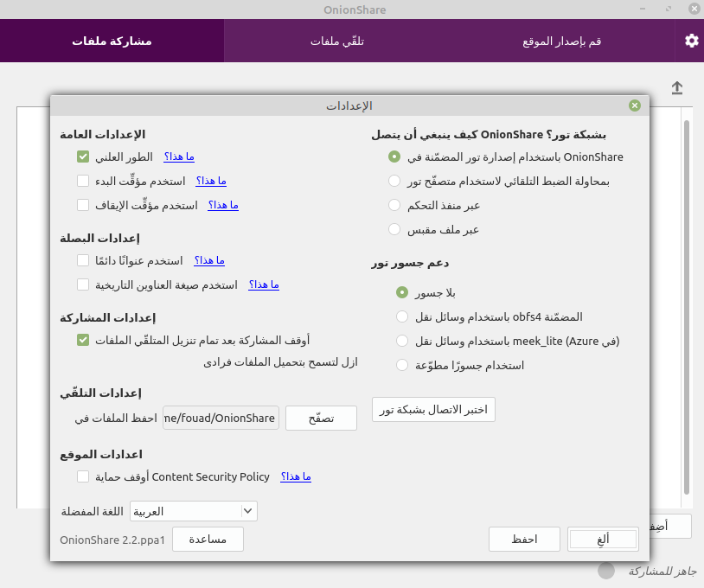Image resolution: width=704 pixels, height=588 pixels.
Task: Open ما هذا؟ link beside العناوين التاريخية
Action: pos(264,284)
